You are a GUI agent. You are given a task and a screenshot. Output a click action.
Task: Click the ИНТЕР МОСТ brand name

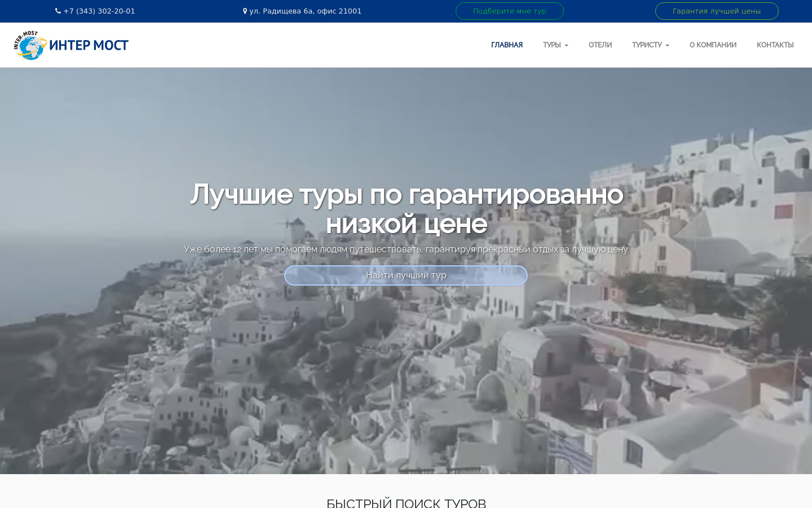pos(89,45)
